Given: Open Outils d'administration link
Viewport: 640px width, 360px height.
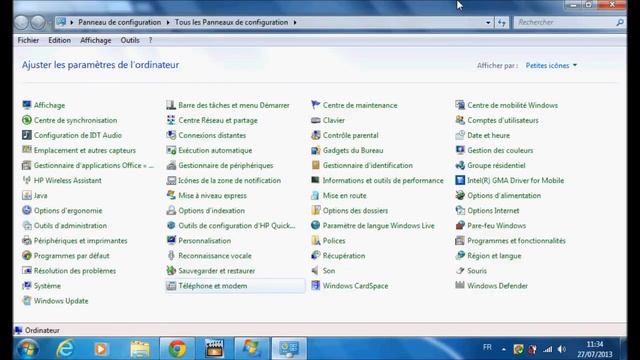Looking at the screenshot, I should coord(70,226).
